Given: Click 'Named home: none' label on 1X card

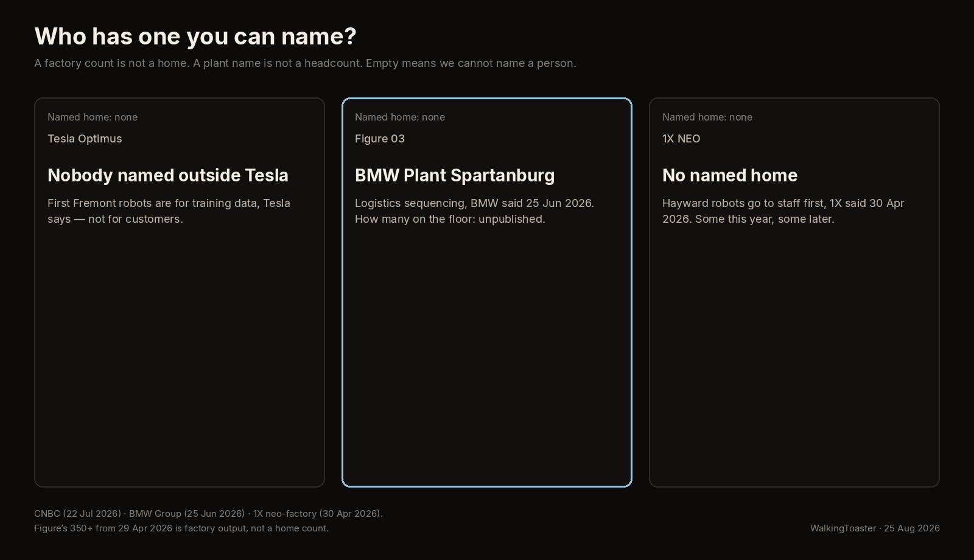Looking at the screenshot, I should point(707,117).
